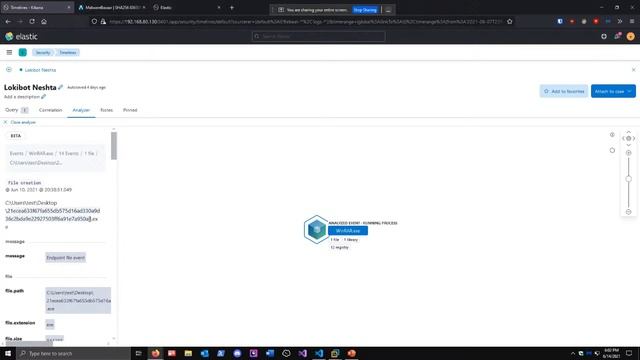
Task: Switch to the Notes tab
Action: [106, 110]
